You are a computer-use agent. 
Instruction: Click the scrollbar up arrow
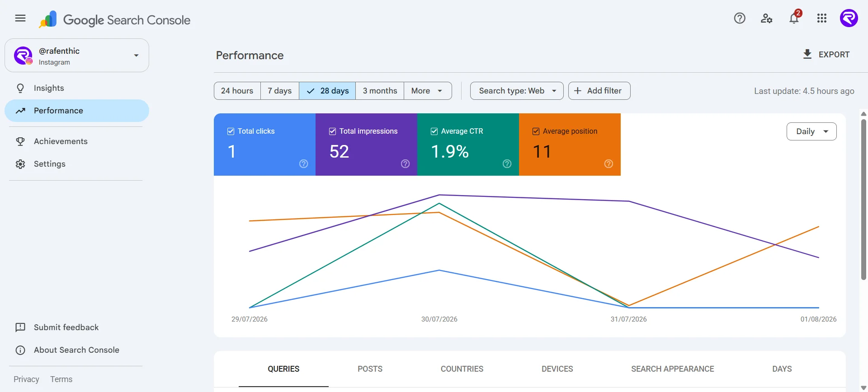click(x=863, y=114)
